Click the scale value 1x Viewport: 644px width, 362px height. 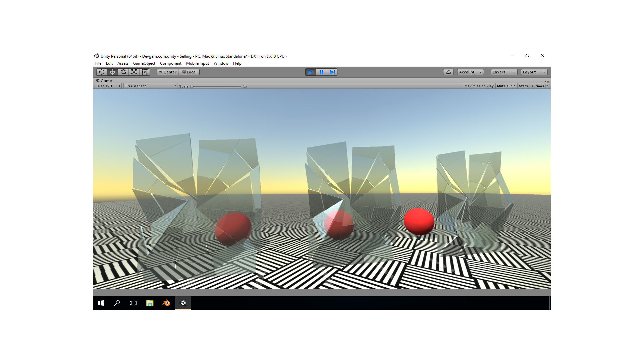point(245,86)
